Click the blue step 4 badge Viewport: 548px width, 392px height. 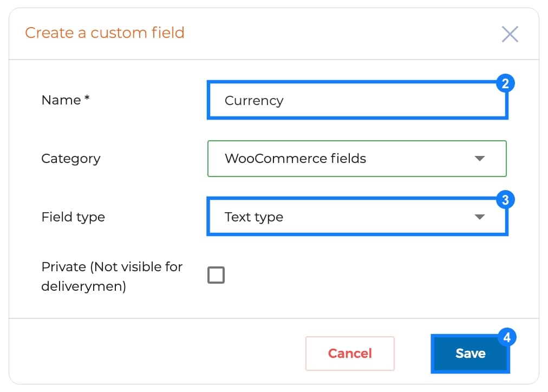tap(507, 337)
